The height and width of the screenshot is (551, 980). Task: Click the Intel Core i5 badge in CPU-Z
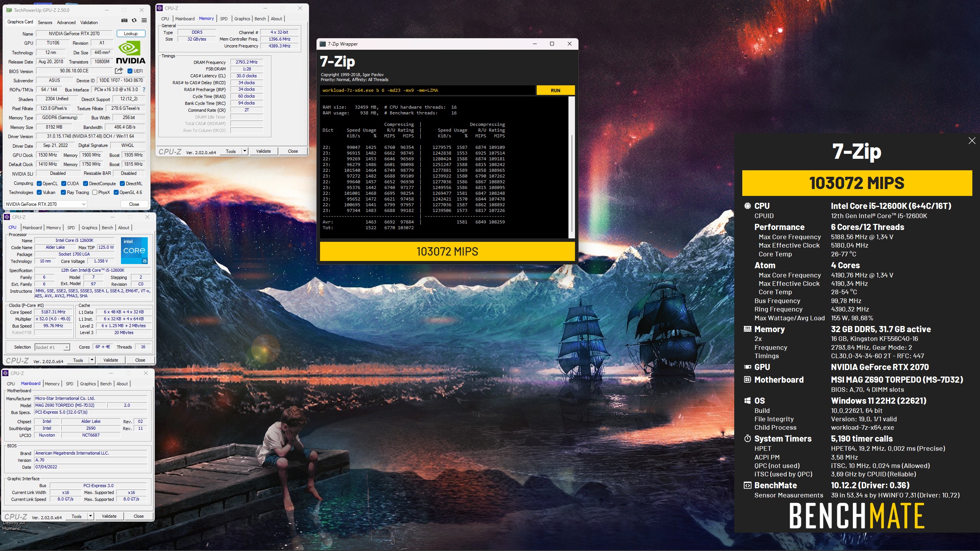coord(134,251)
